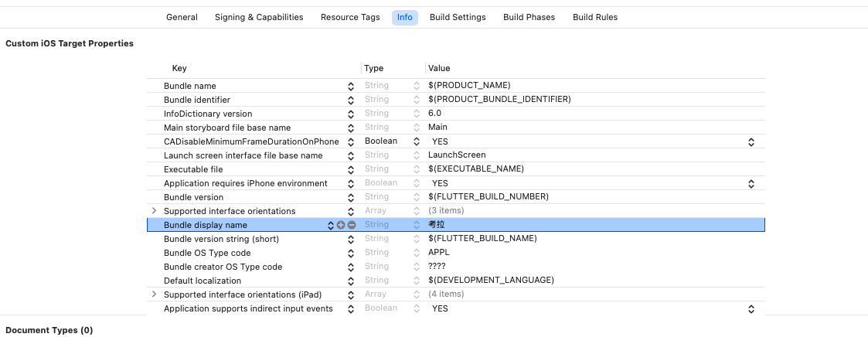Screen dimensions: 868x337
Task: Open YES value dropdown for CADisableMinimumFrameDurationOnPhone
Action: point(751,141)
